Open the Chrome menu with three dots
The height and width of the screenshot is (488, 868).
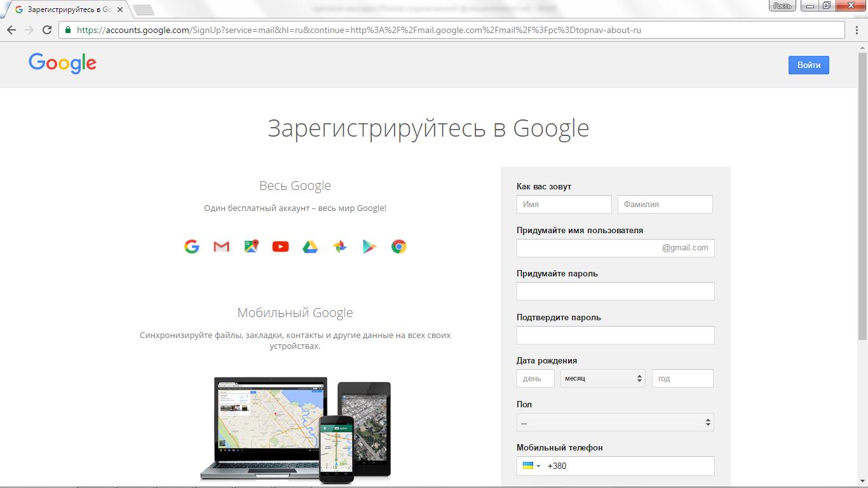(x=855, y=30)
